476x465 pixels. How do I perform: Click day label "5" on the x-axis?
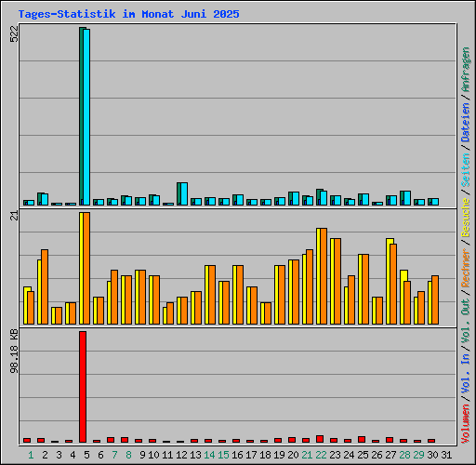click(x=86, y=455)
